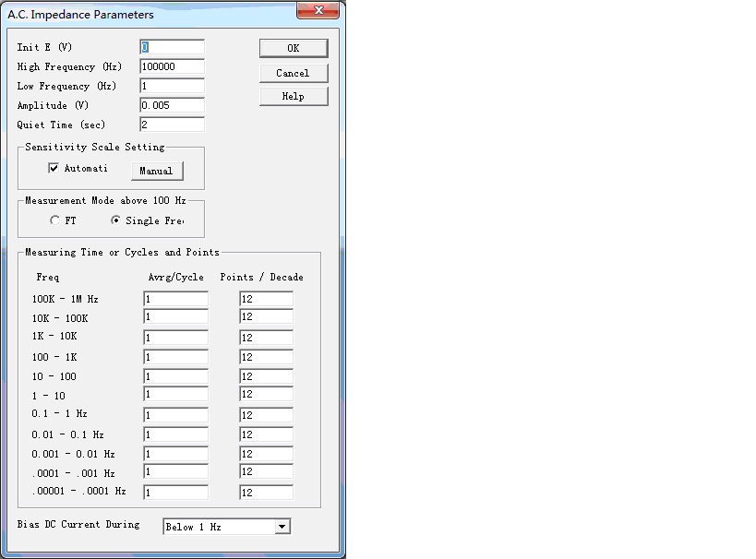Click the 'Points / Decade' column header
The height and width of the screenshot is (559, 756).
[262, 277]
